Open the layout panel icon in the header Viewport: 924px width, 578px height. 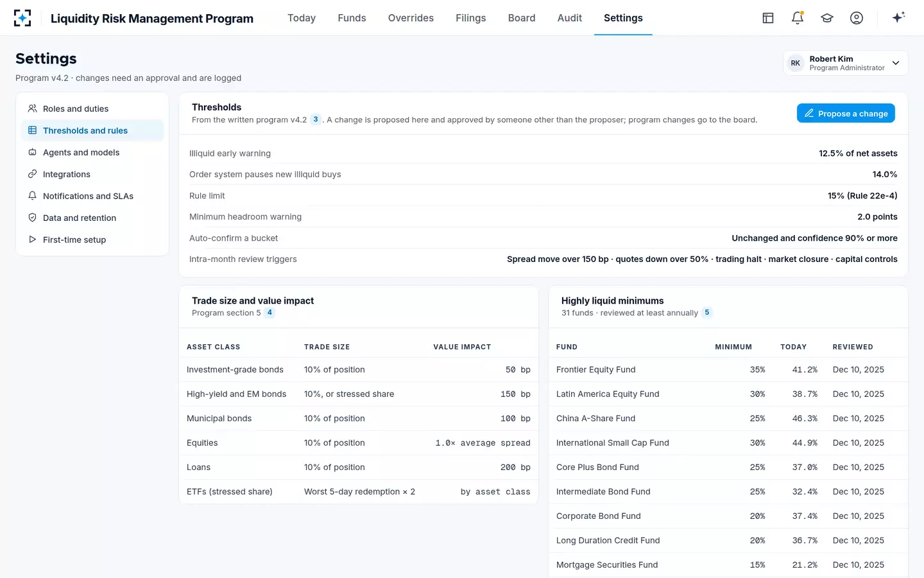coord(768,18)
